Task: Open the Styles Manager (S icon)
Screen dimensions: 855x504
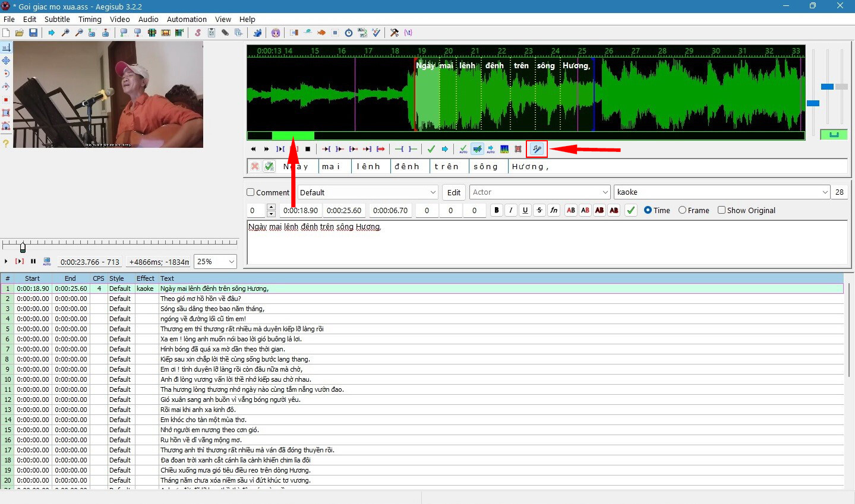Action: 198,33
